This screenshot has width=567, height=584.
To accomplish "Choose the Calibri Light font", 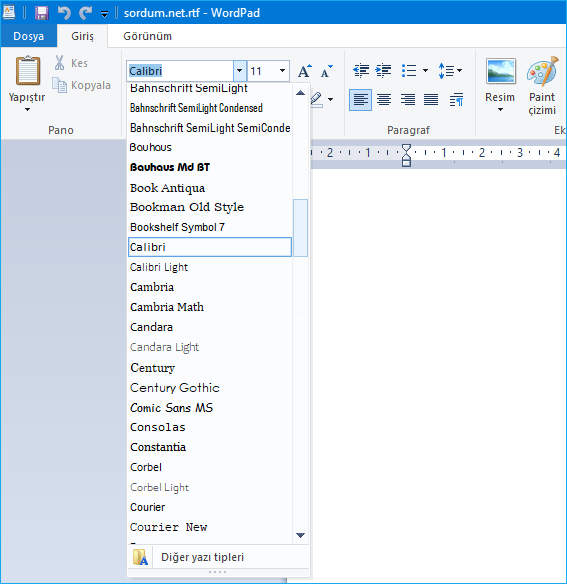I will click(210, 267).
